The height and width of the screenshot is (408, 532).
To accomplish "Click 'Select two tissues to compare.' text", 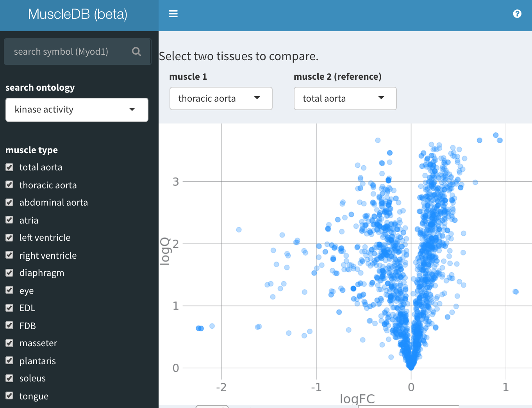I will pos(239,56).
